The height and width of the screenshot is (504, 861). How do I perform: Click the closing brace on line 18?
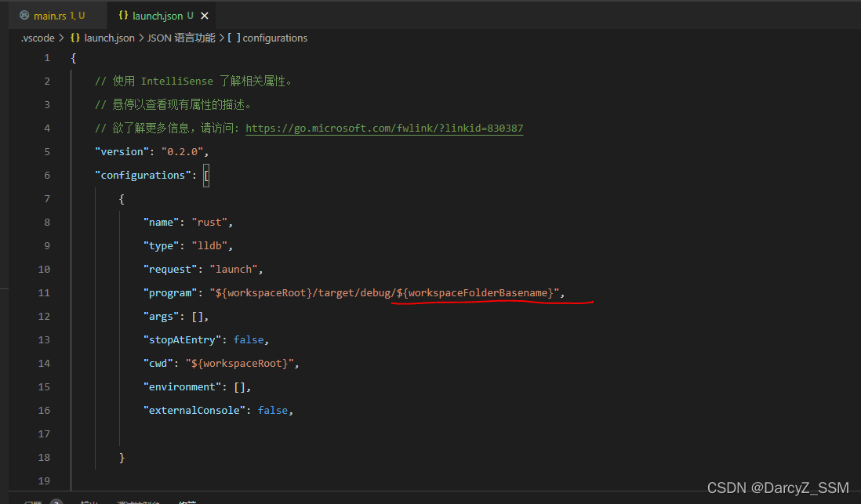point(122,458)
